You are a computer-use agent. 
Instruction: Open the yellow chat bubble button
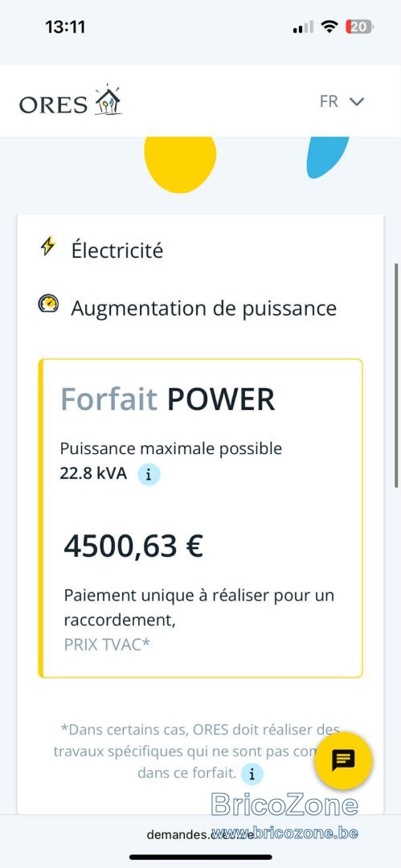[343, 761]
